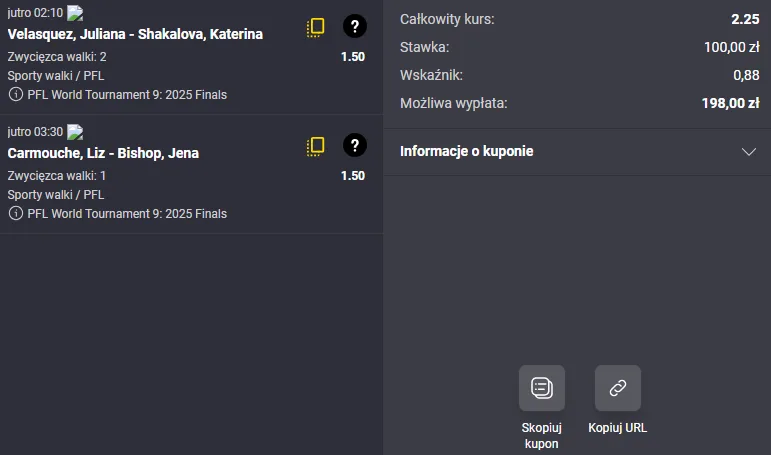Expand Informacje o kuponie chevron
This screenshot has width=771, height=455.
pos(748,152)
